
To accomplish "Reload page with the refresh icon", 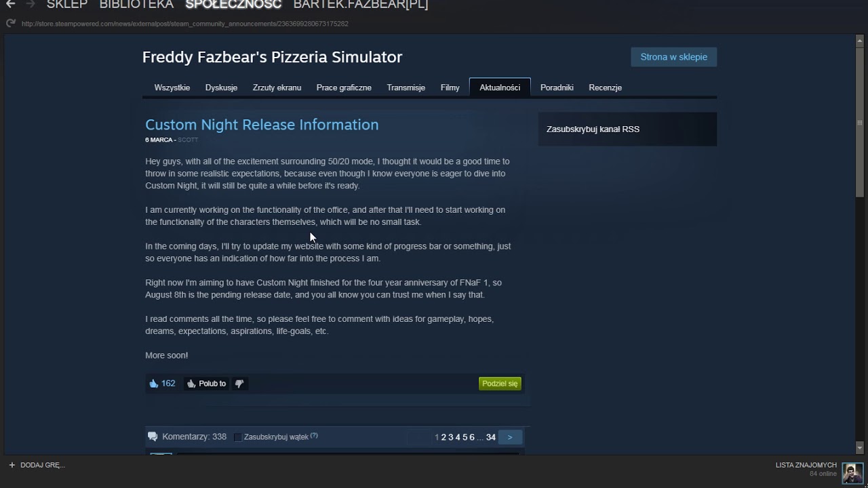I will point(10,24).
